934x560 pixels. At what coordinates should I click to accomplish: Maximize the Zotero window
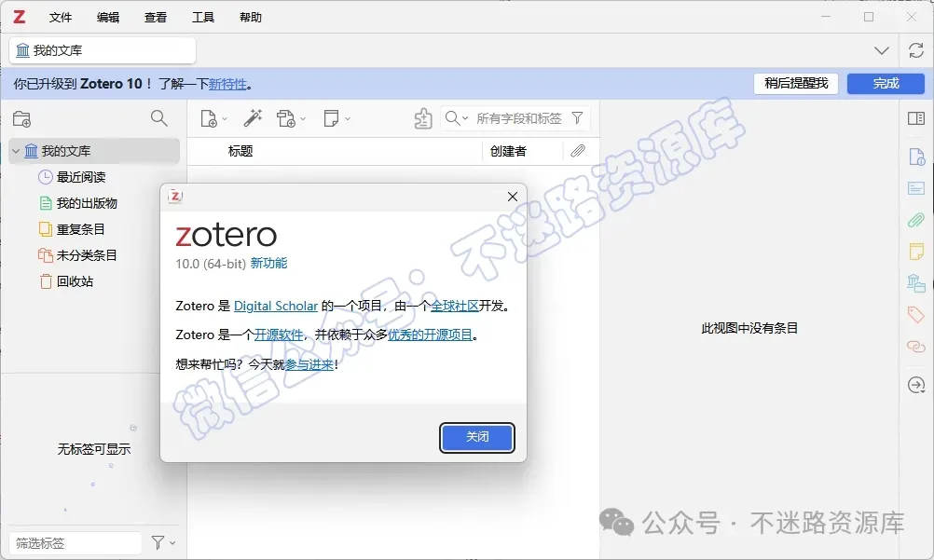(x=869, y=17)
